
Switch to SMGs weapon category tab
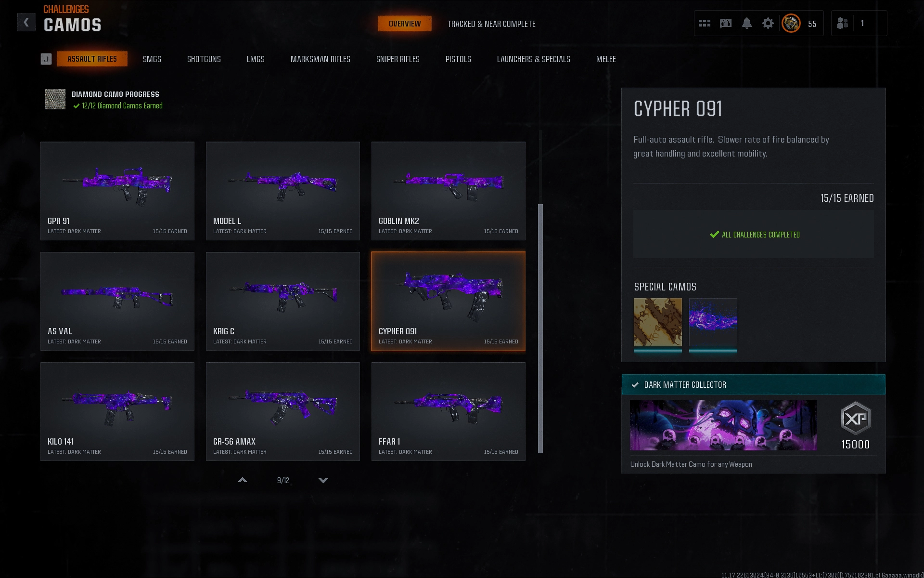(x=152, y=59)
